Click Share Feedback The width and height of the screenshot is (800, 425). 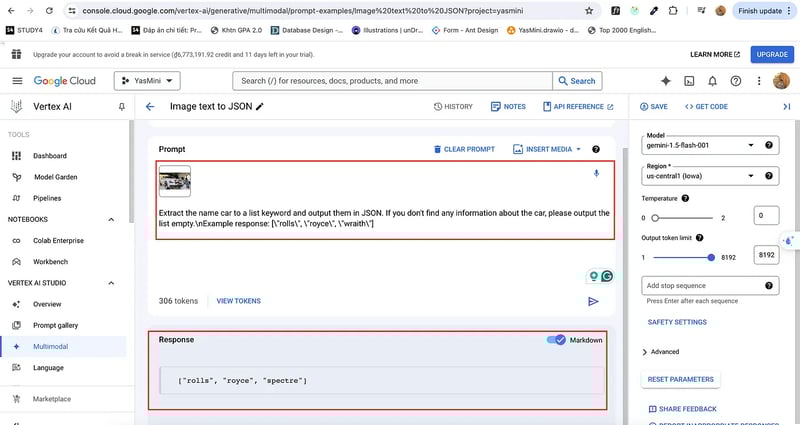(682, 409)
